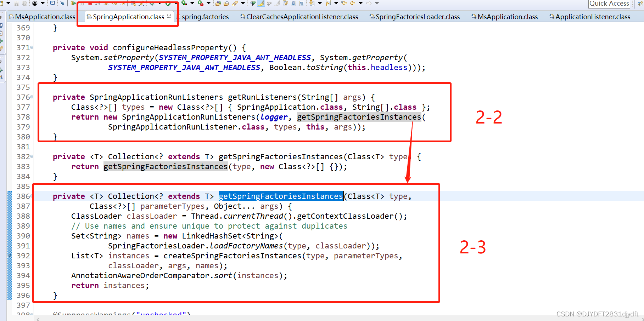The image size is (644, 321).
Task: Start debugging with the bug icon
Action: (x=152, y=4)
